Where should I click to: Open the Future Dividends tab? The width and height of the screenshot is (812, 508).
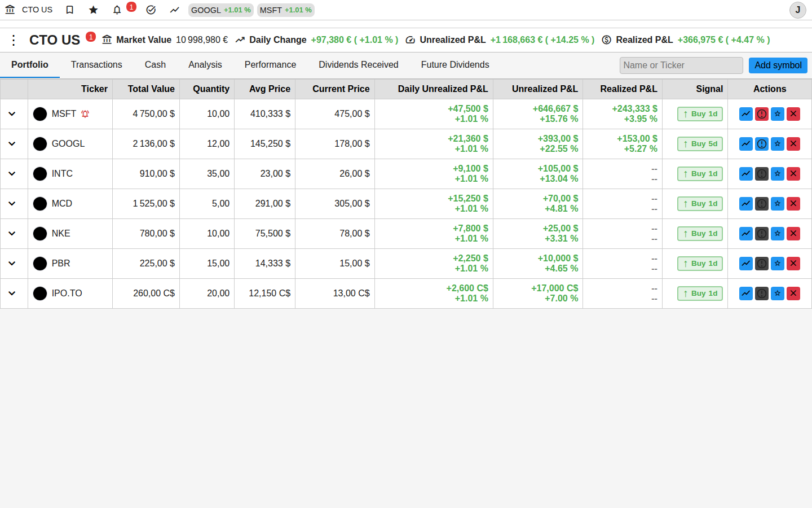tap(455, 65)
